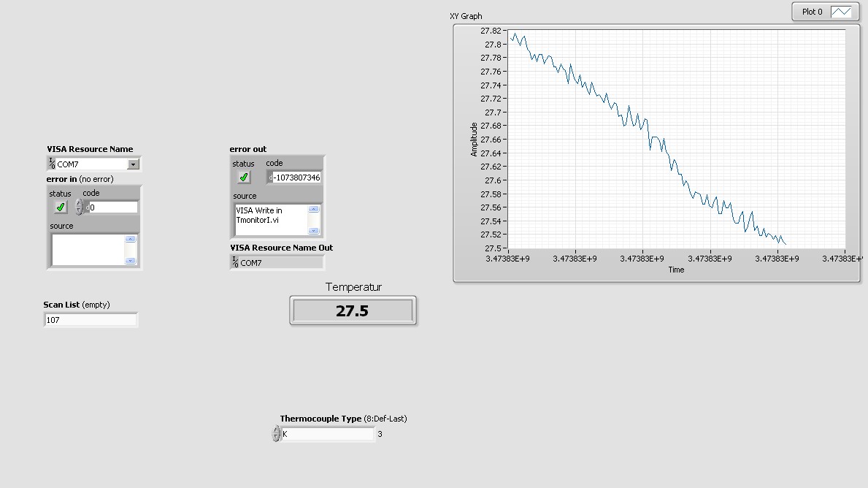The width and height of the screenshot is (868, 488).
Task: Click the y-axis tick label 27.74
Action: pos(491,85)
